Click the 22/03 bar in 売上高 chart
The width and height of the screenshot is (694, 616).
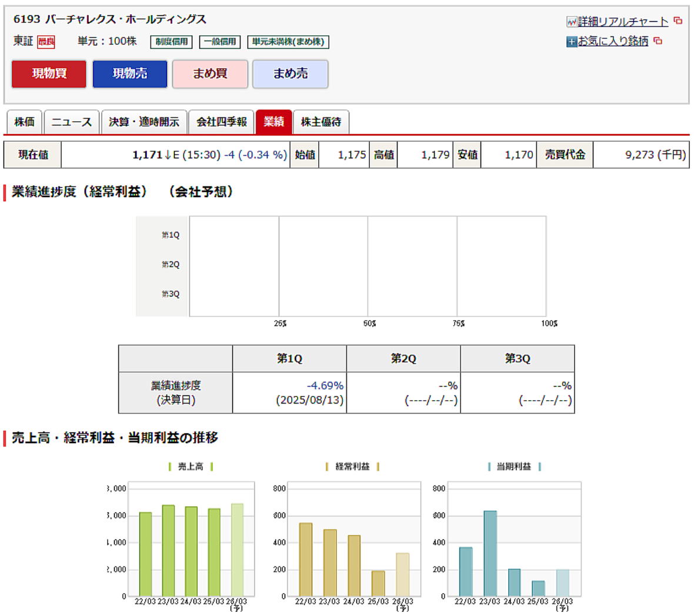(x=146, y=554)
